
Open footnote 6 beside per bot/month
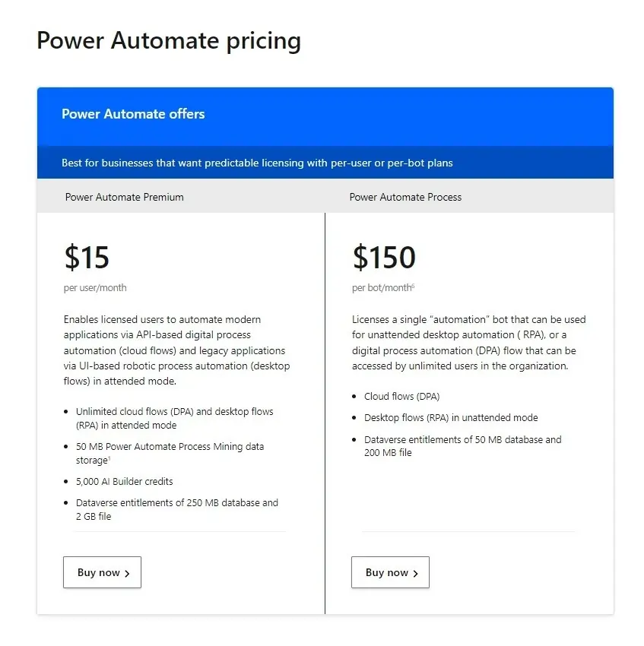[413, 285]
